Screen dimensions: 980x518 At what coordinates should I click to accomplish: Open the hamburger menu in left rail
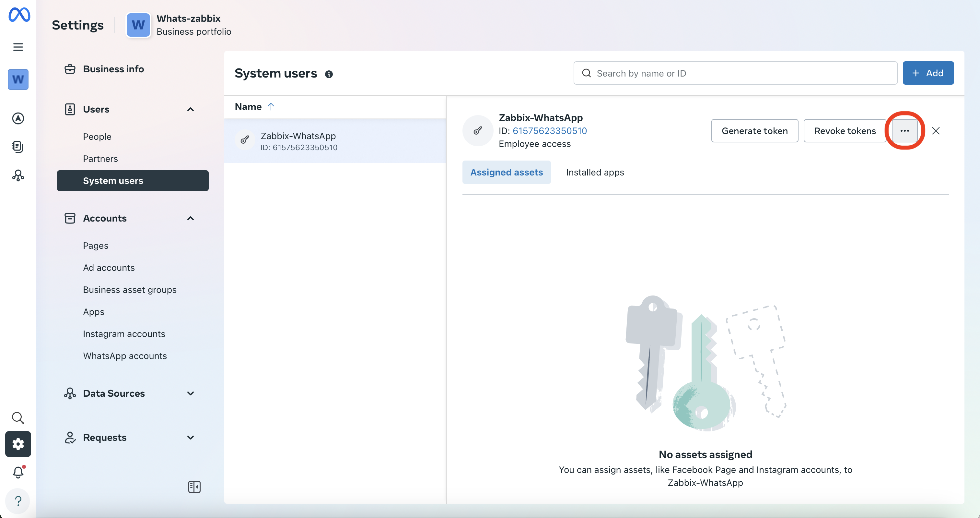coord(18,47)
